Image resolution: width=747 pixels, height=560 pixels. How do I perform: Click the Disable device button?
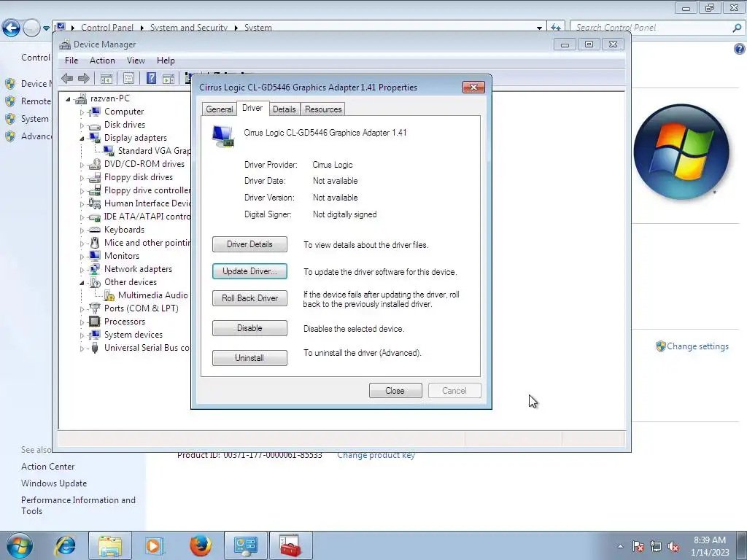(x=249, y=328)
